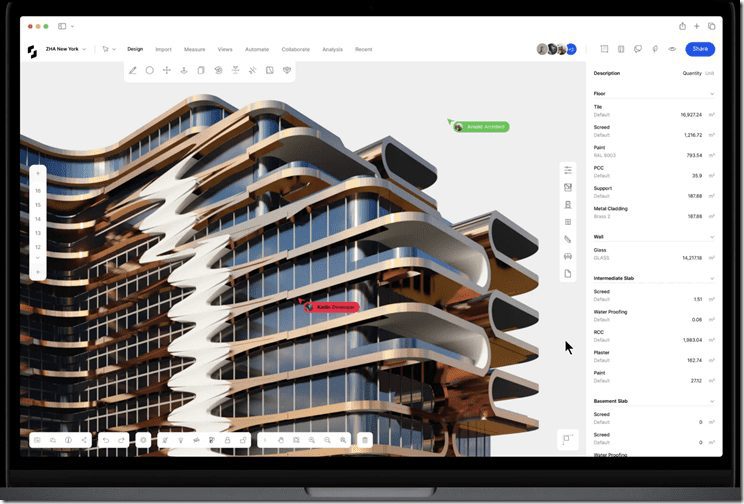Click the trash delete icon
Viewport: 744px width, 504px height.
click(365, 440)
